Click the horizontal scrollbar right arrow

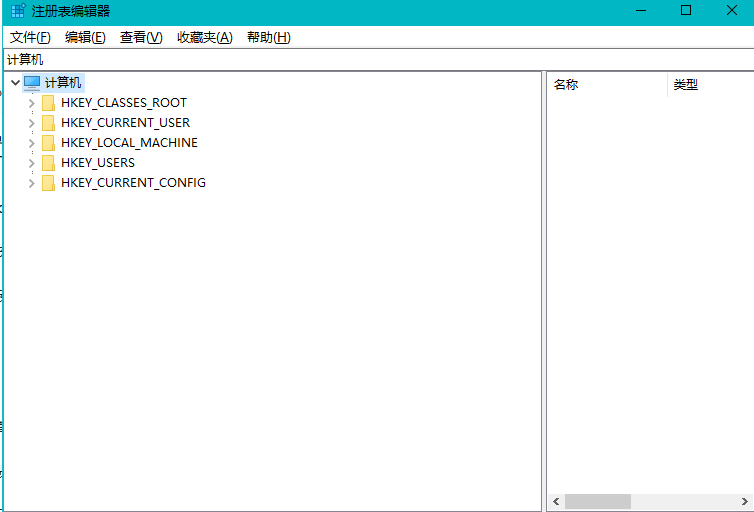click(744, 501)
